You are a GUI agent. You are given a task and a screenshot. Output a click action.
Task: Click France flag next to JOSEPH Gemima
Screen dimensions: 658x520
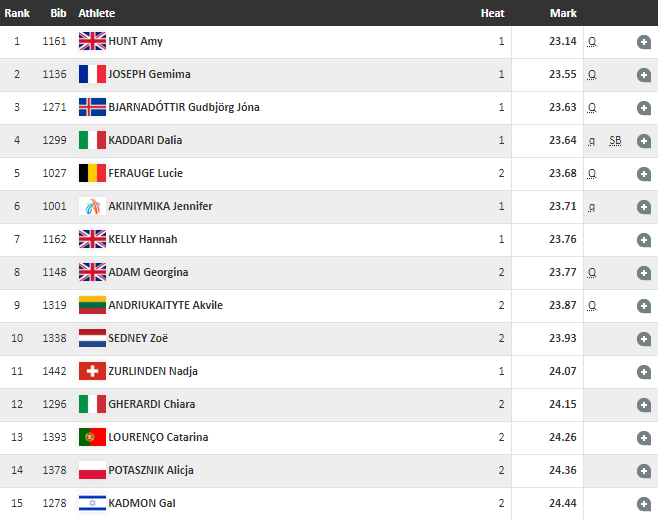tap(92, 74)
